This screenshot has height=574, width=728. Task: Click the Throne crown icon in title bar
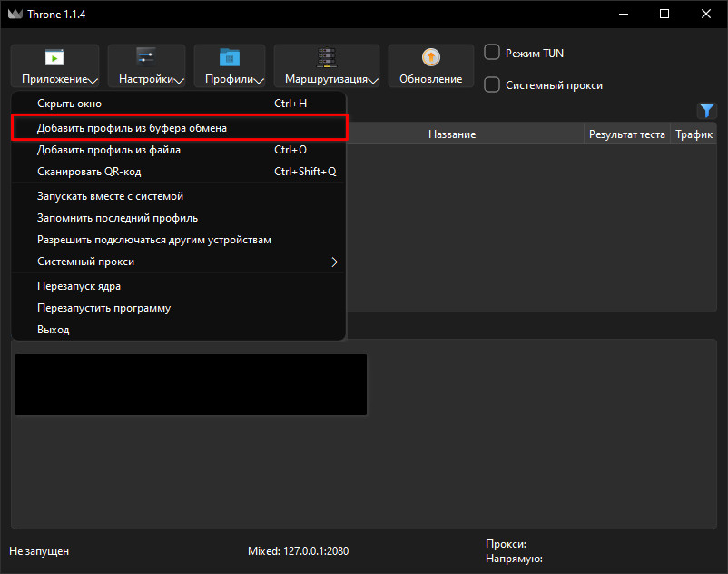[x=15, y=14]
